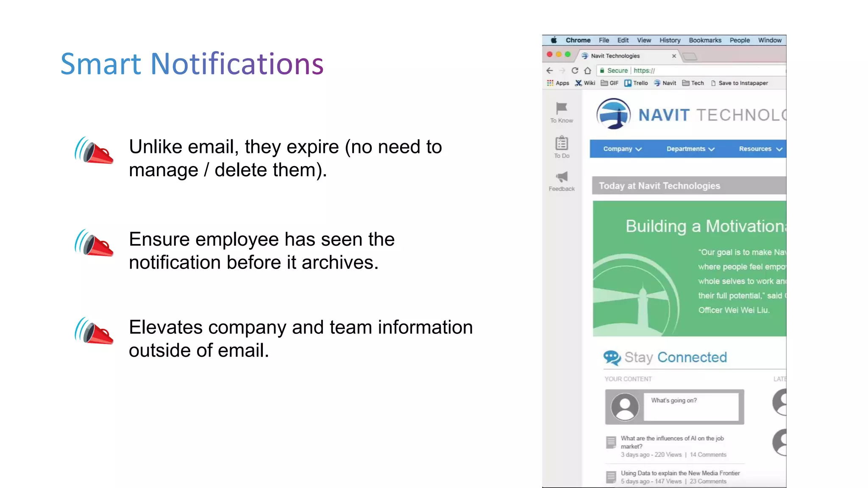Click the NAVIT TECHNOLOGIES wordmark

pos(712,115)
